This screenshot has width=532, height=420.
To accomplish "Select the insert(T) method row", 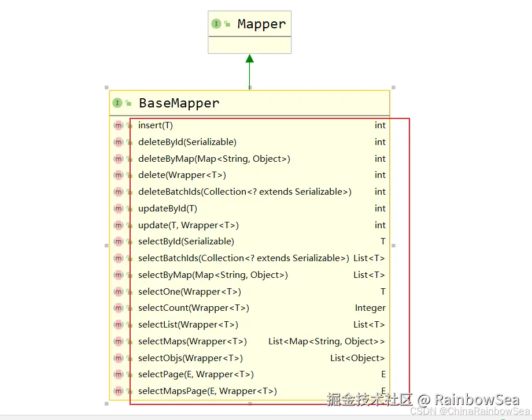I will [250, 125].
